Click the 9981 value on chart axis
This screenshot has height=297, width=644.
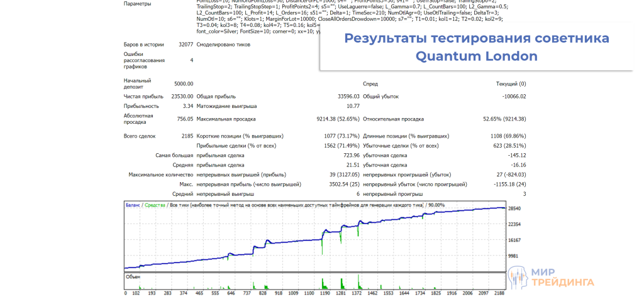514,256
